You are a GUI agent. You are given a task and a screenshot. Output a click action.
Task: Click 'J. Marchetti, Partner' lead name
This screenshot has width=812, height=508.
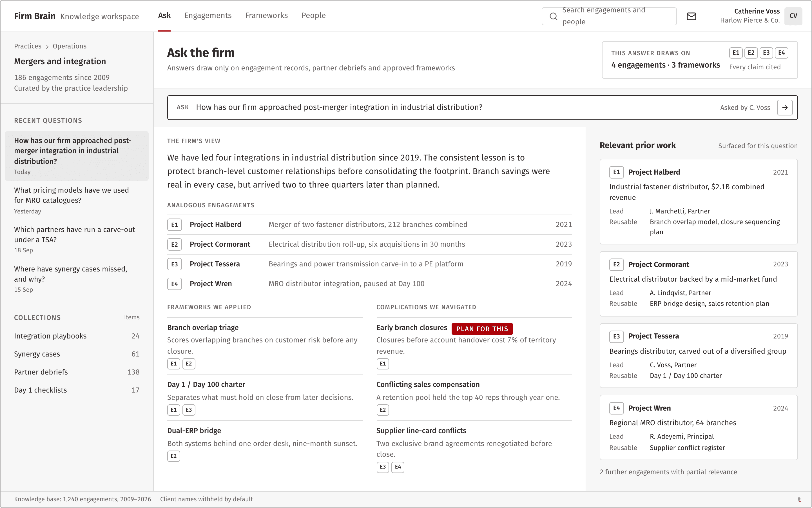pos(680,211)
